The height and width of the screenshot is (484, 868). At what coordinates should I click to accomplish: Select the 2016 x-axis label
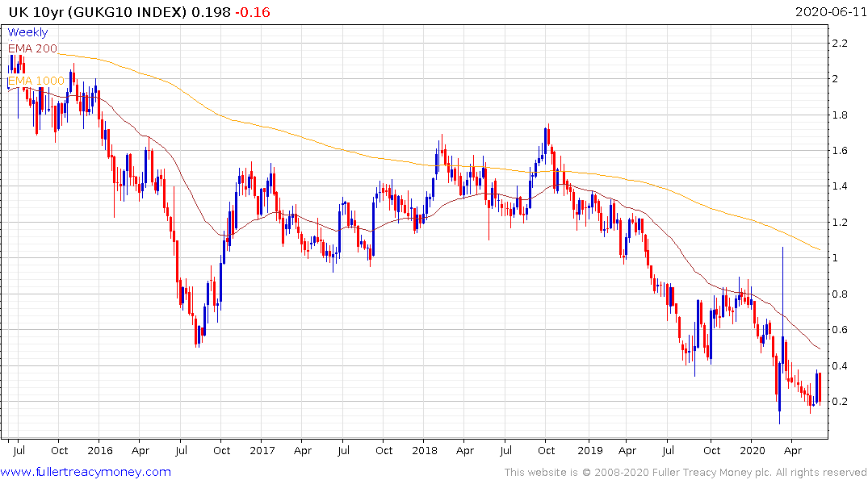(100, 450)
